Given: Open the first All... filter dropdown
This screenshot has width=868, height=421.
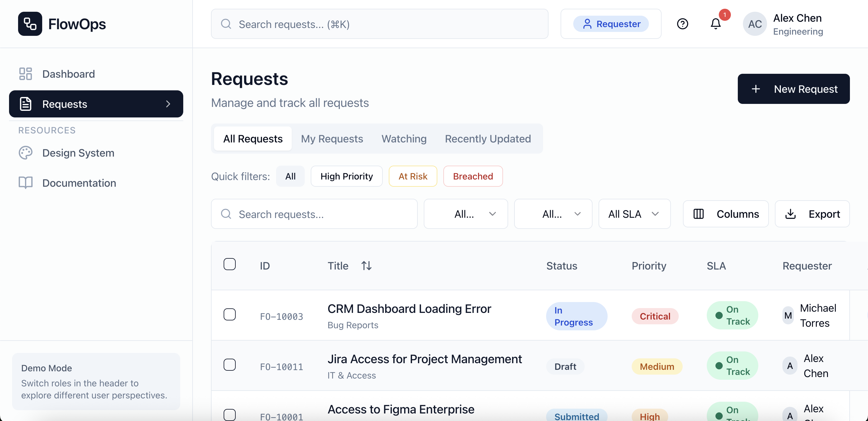Looking at the screenshot, I should click(466, 214).
